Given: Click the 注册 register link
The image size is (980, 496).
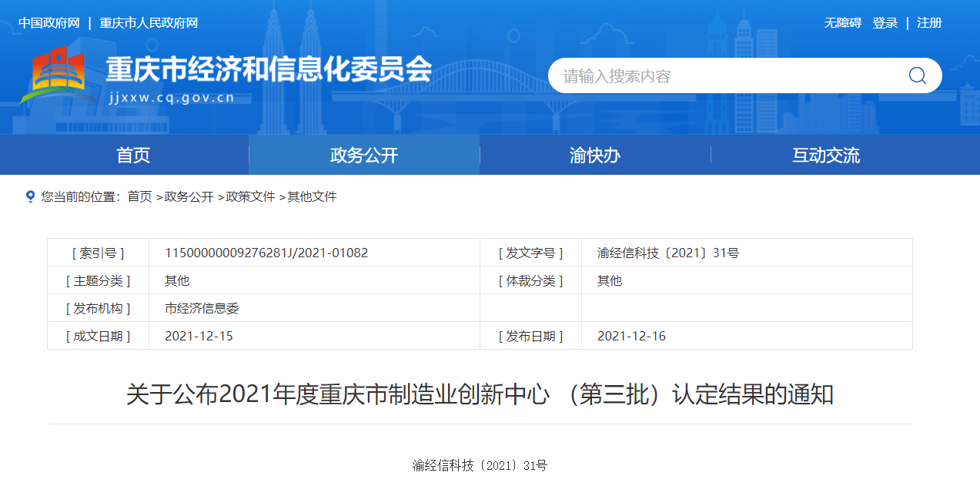Looking at the screenshot, I should click(x=929, y=23).
